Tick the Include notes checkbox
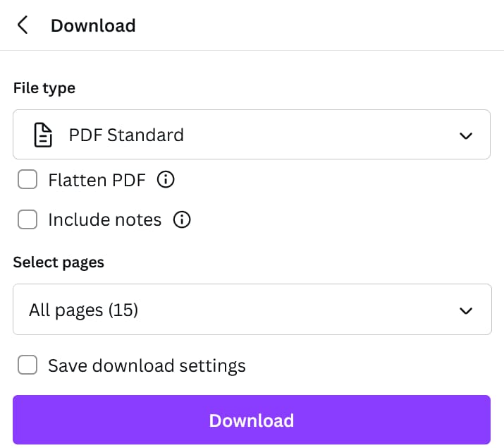504x448 pixels. (x=27, y=220)
